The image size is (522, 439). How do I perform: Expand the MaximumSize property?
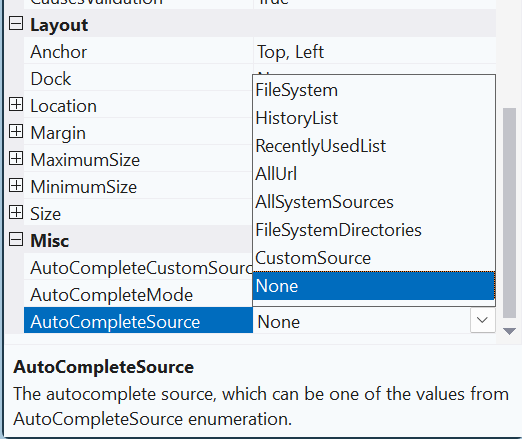click(x=16, y=159)
